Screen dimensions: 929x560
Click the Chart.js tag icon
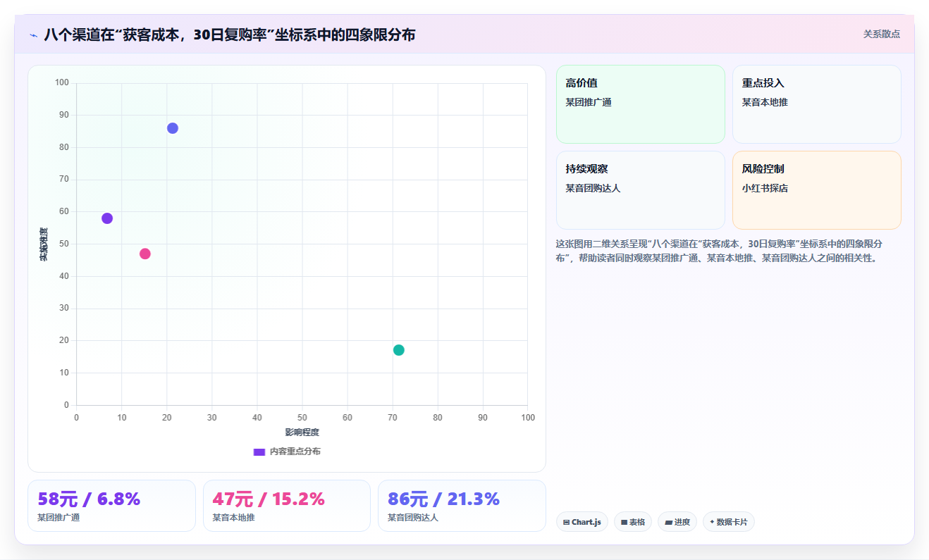coord(567,522)
